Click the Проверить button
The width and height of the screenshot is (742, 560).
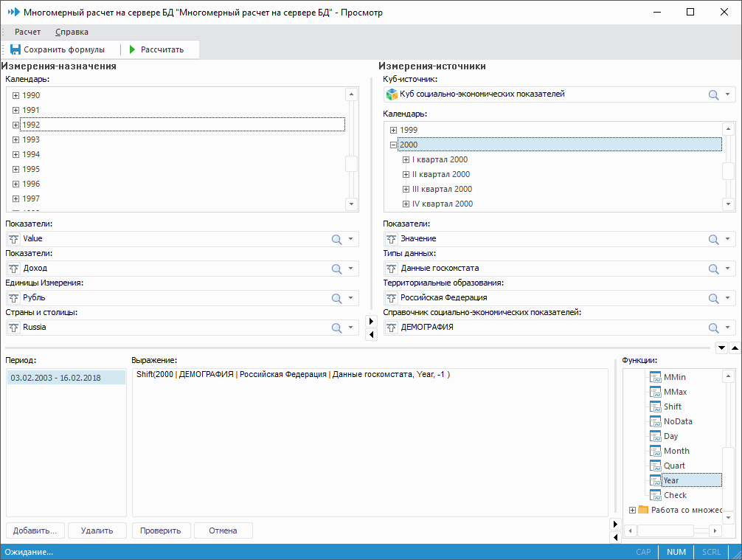(162, 530)
